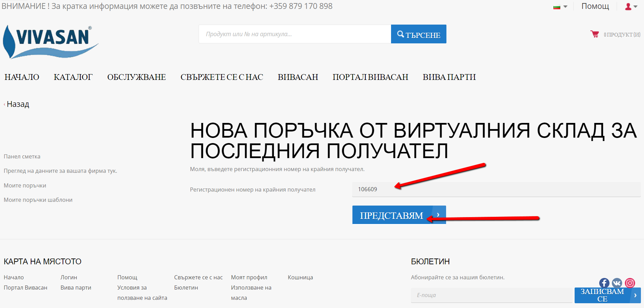The width and height of the screenshot is (644, 308).
Task: Click the КАРТА НА МЯСТОТО heading
Action: click(42, 262)
